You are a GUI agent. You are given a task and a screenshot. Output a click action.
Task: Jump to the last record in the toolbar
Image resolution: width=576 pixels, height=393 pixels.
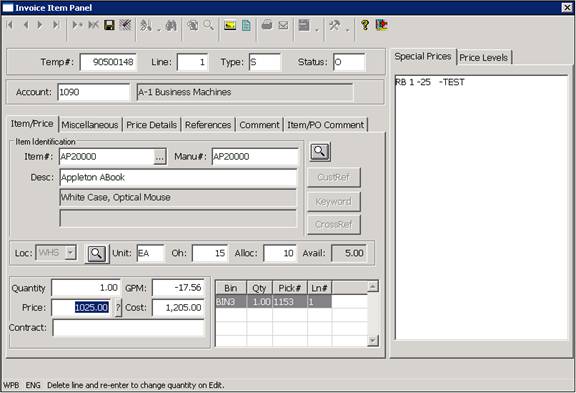tap(56, 25)
